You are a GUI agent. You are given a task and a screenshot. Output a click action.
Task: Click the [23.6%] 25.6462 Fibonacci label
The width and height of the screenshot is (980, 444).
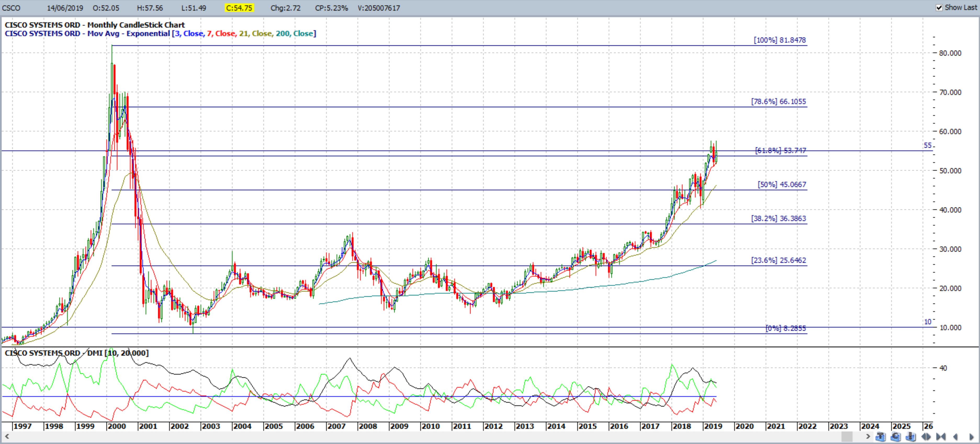coord(778,260)
